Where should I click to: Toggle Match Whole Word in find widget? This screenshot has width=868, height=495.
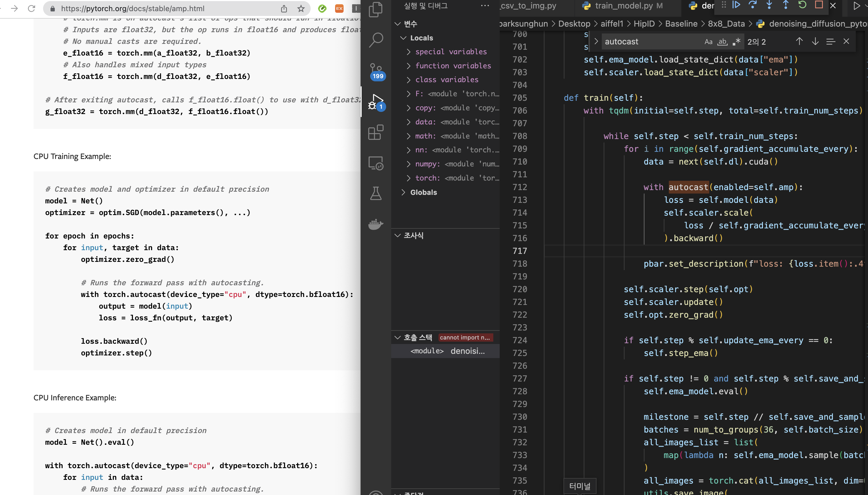[722, 42]
